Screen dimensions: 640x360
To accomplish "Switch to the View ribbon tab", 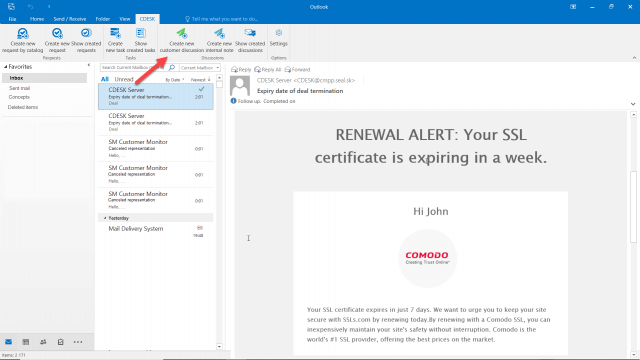I will (x=124, y=19).
